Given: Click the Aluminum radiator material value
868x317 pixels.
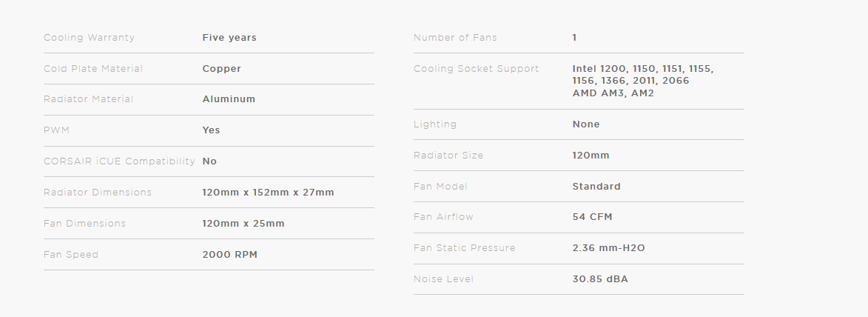Looking at the screenshot, I should (229, 99).
